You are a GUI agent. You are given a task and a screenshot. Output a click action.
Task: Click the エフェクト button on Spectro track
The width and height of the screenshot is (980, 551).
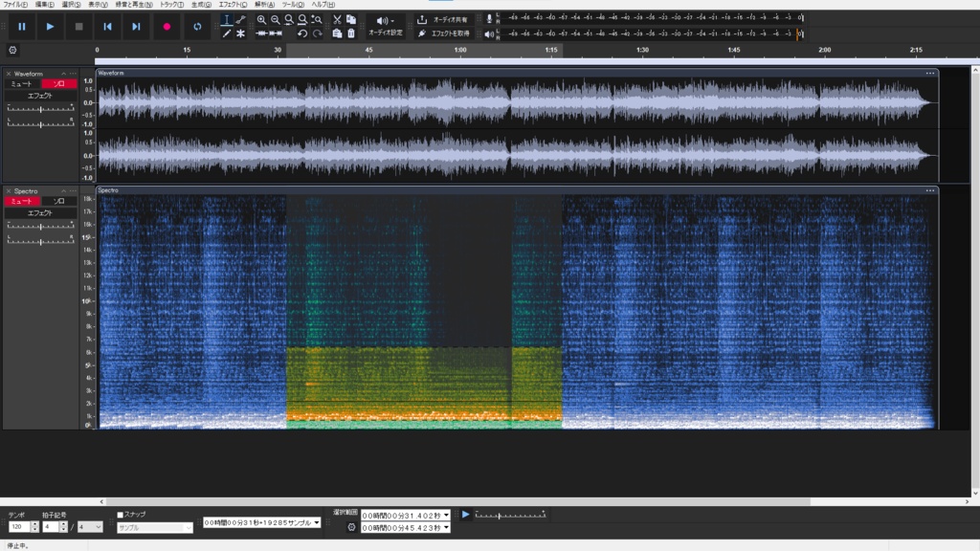click(40, 212)
